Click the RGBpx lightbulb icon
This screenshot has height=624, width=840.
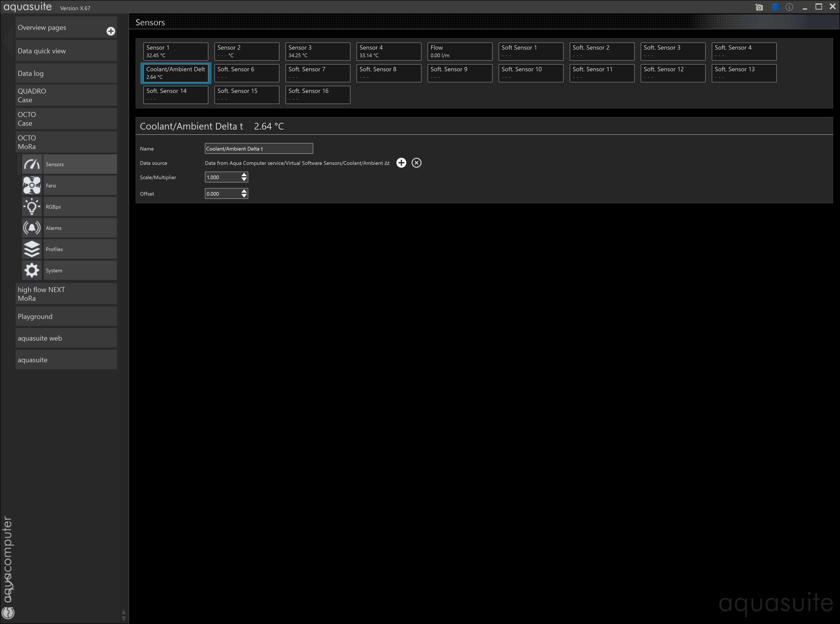pyautogui.click(x=32, y=207)
